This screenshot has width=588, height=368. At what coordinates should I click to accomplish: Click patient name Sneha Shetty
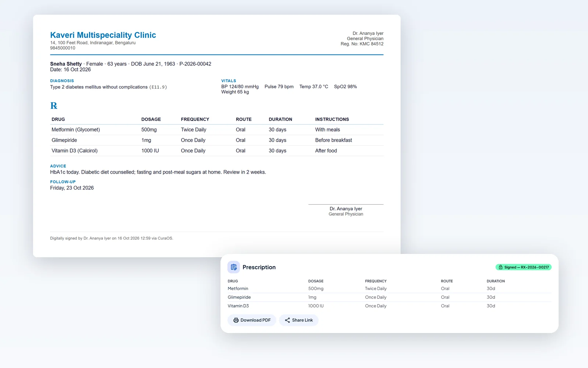(x=66, y=64)
